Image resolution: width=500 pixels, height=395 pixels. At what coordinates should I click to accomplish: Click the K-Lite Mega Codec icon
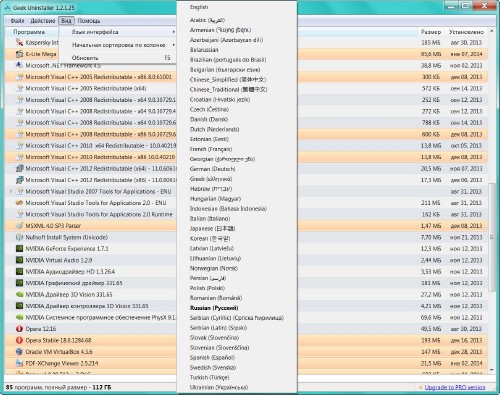point(20,54)
